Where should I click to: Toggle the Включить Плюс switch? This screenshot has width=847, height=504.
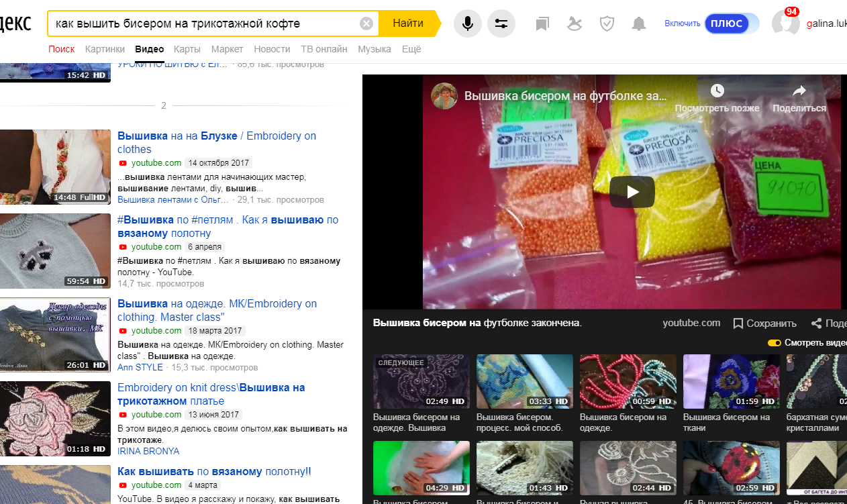click(732, 23)
